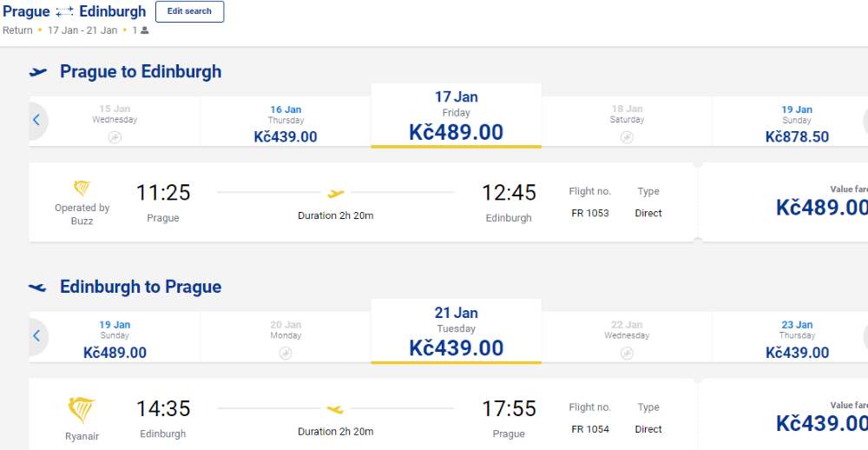Screen dimensions: 868x450
Task: Choose the 23 Jan Thursday return date
Action: (797, 339)
